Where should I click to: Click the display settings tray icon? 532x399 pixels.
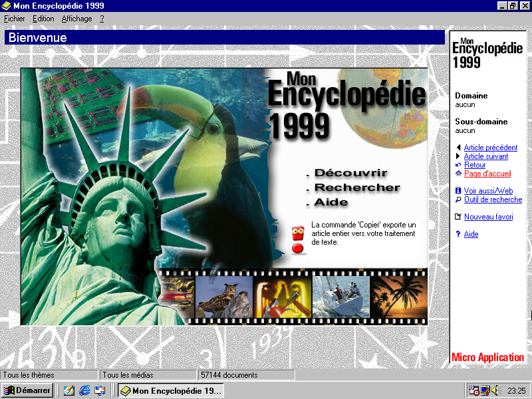pos(485,390)
